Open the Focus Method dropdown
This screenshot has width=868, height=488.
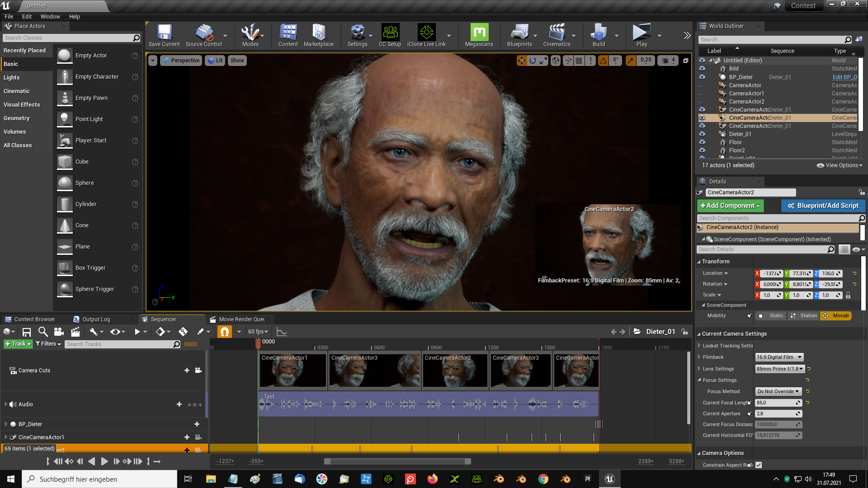tap(778, 391)
